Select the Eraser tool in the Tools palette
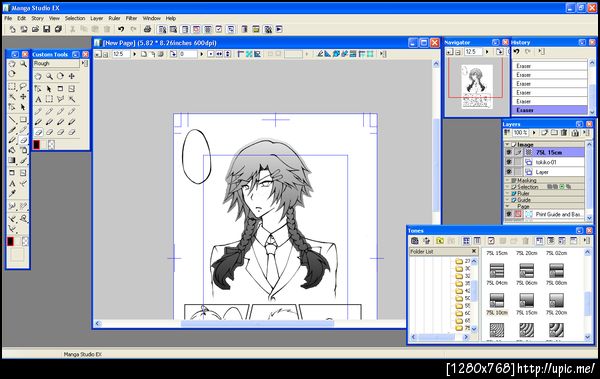The width and height of the screenshot is (600, 379). click(23, 140)
